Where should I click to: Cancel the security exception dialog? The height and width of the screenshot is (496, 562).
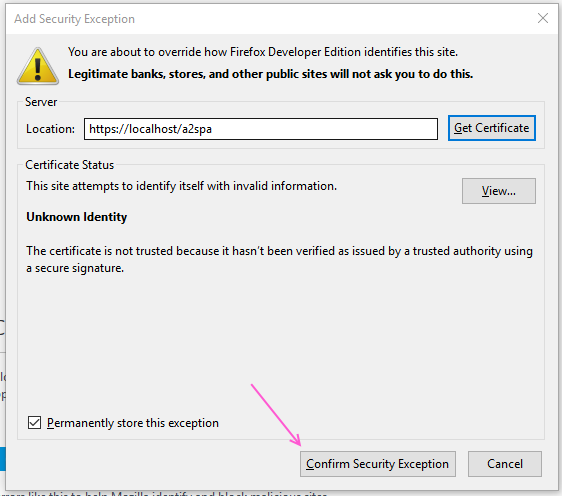(505, 464)
